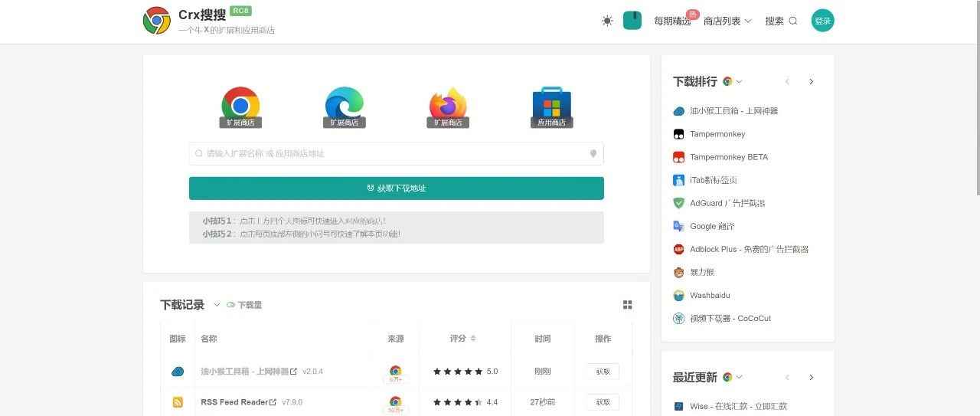Go to previous page of 最近更新
Viewport: 980px width, 416px height.
[x=787, y=377]
